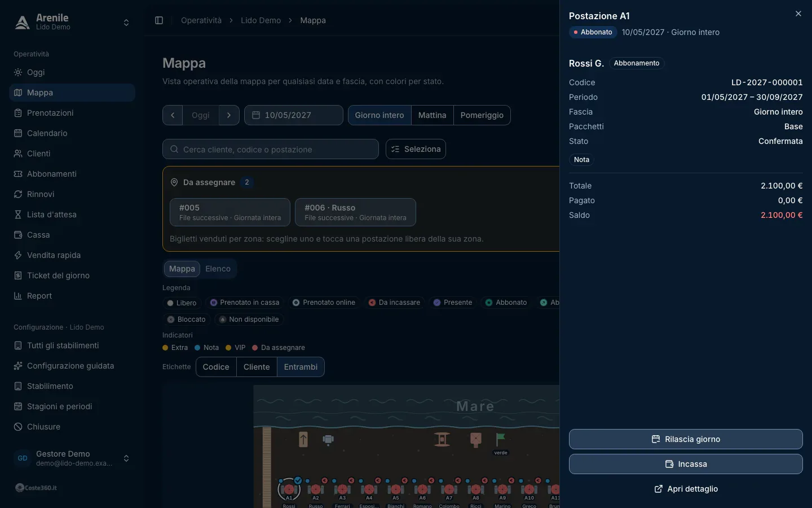Screen dimensions: 812x508
Task: Click Operatività in breadcrumb
Action: pos(201,20)
